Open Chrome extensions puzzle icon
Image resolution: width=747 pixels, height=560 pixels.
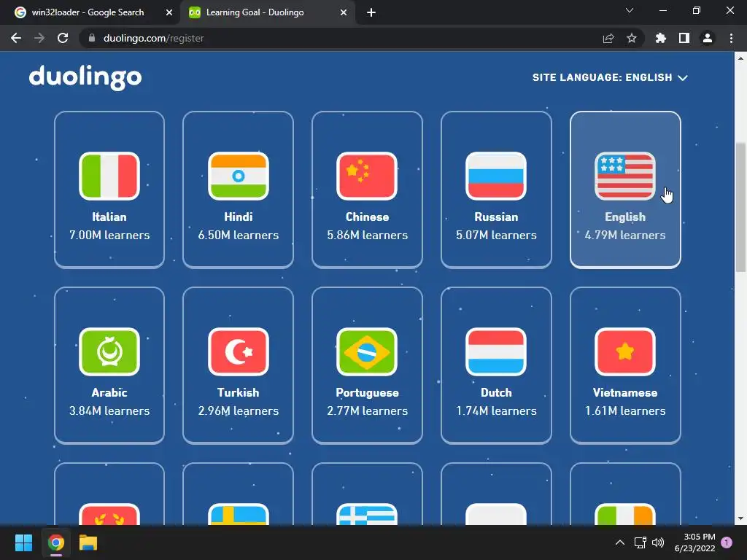pos(661,38)
